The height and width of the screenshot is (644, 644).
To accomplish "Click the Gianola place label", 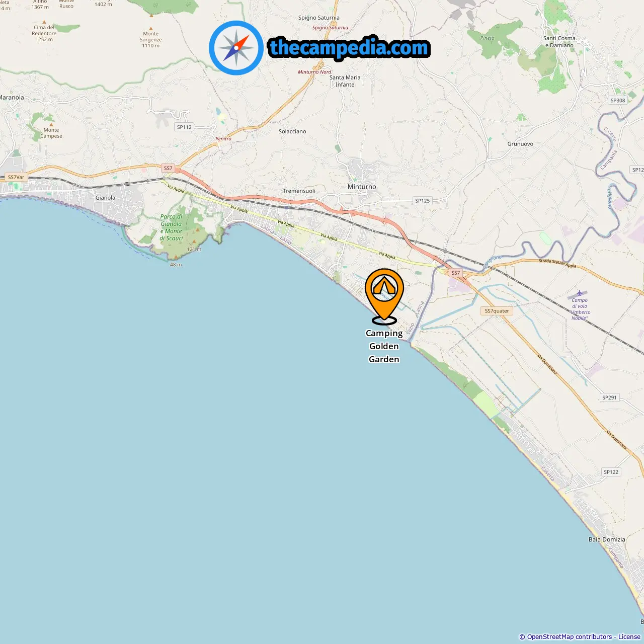I will point(105,198).
